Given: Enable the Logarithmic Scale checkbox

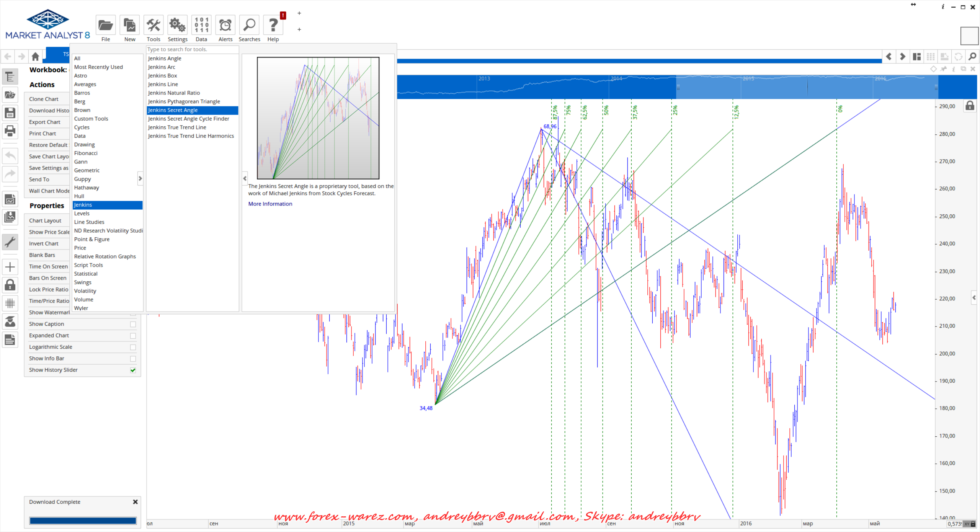Looking at the screenshot, I should tap(133, 347).
